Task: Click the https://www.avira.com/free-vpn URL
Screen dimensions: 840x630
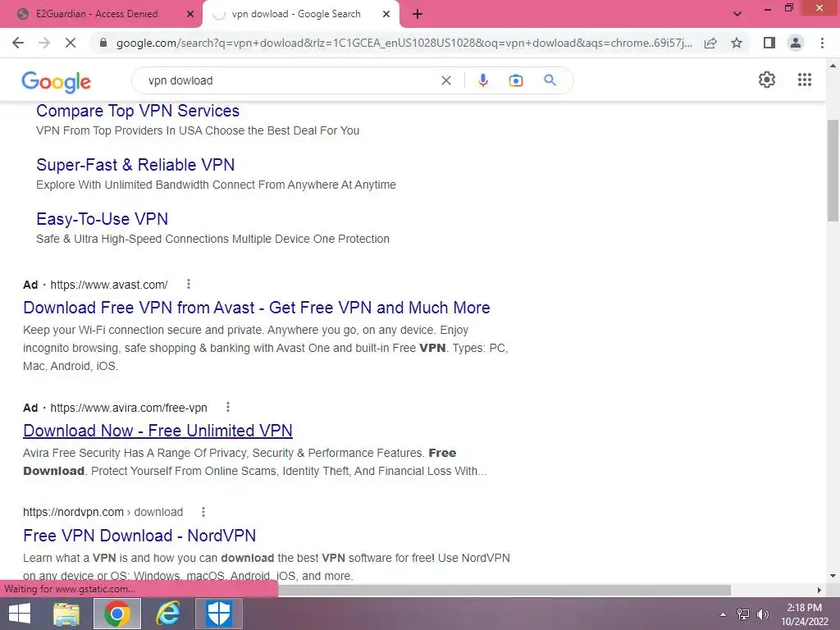Action: click(129, 408)
